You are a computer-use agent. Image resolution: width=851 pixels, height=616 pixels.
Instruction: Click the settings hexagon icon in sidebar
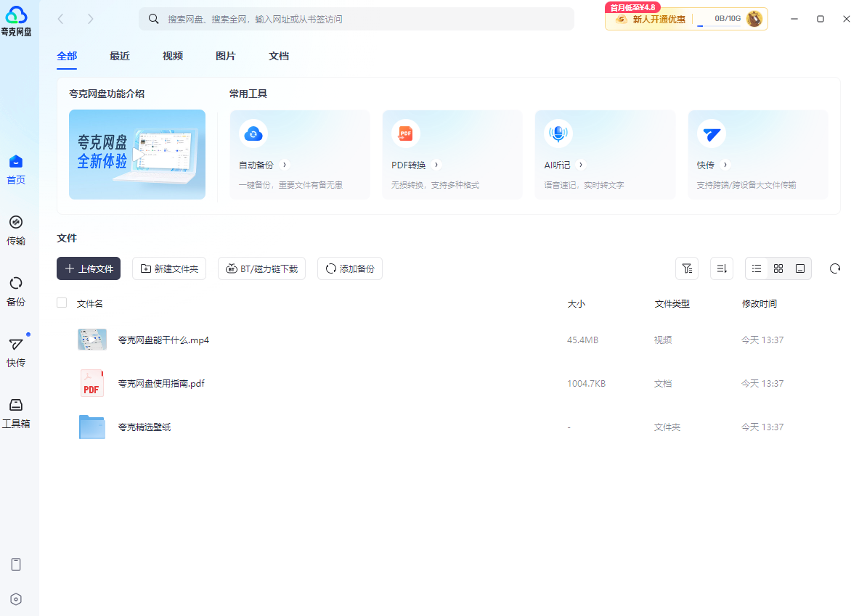point(16,599)
